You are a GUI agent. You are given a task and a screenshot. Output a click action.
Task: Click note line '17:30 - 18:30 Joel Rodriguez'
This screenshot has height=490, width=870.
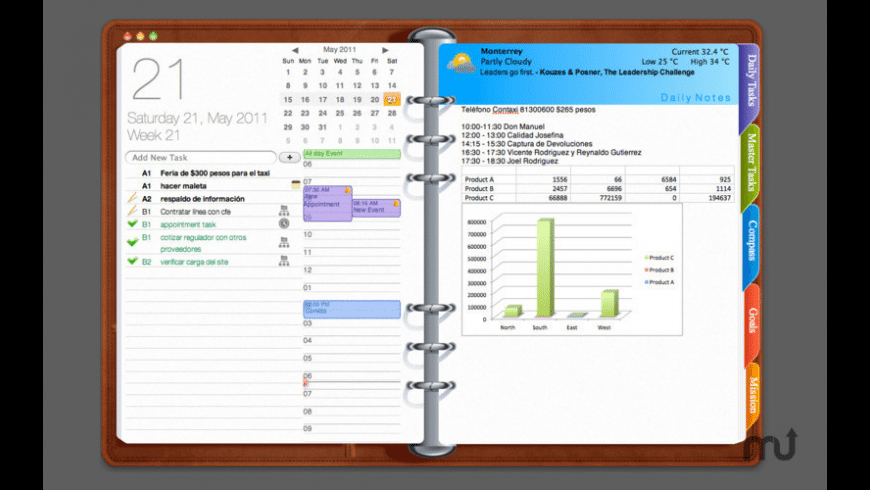click(509, 161)
